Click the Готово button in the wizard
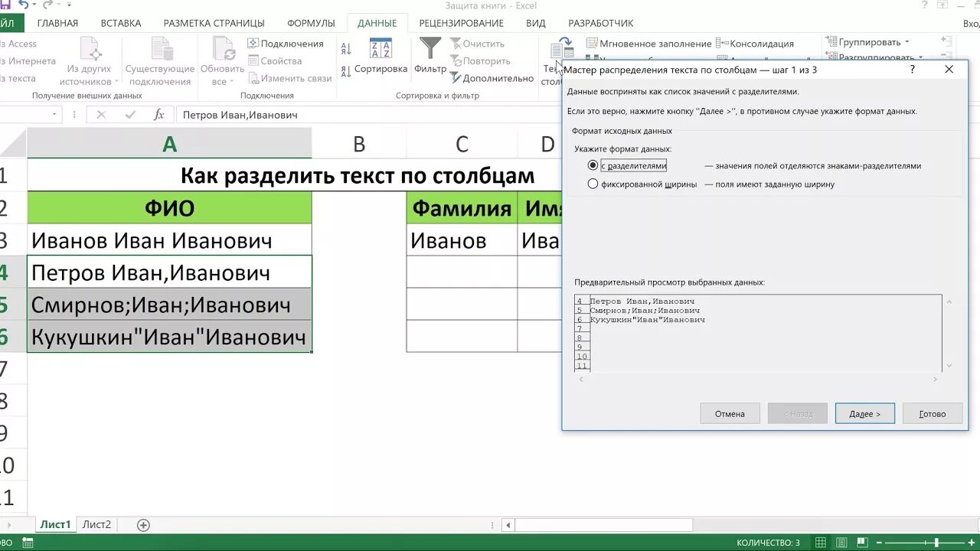Viewport: 980px width, 551px height. [x=932, y=413]
